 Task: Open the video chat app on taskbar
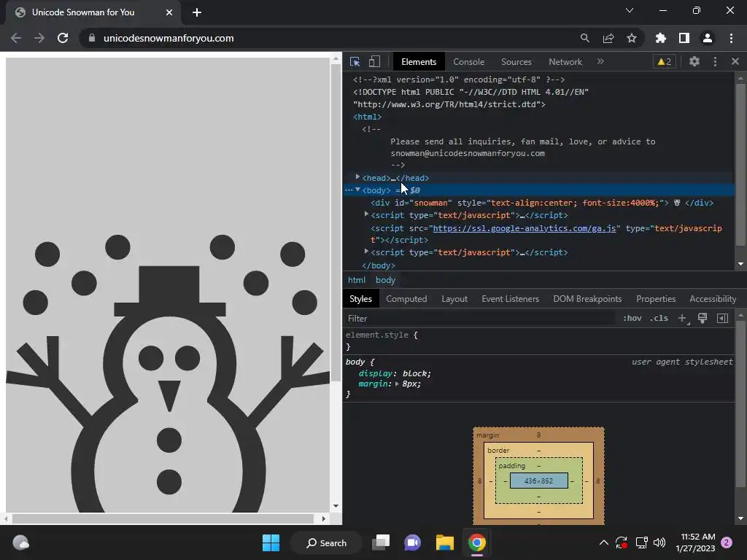(x=413, y=542)
